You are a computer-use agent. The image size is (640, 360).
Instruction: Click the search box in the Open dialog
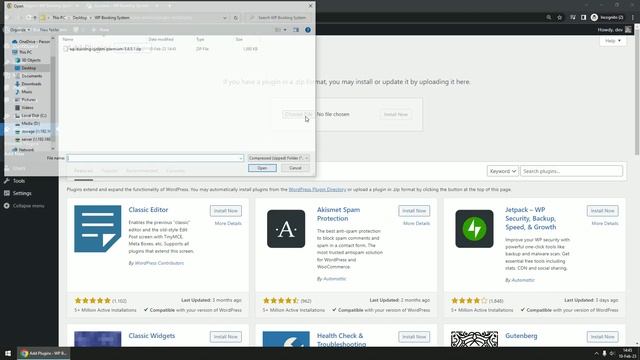point(279,18)
